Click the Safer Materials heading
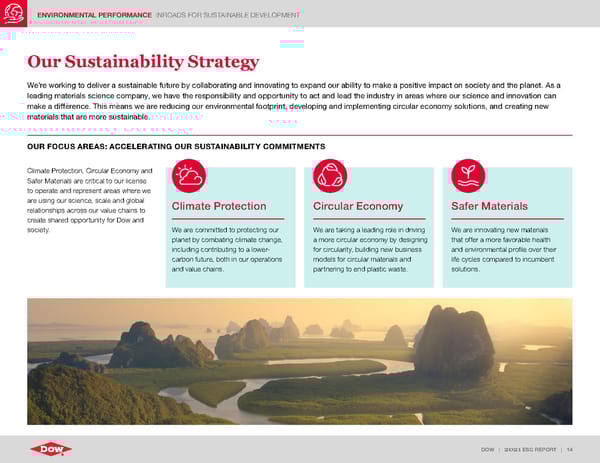The image size is (600, 463). click(x=490, y=207)
